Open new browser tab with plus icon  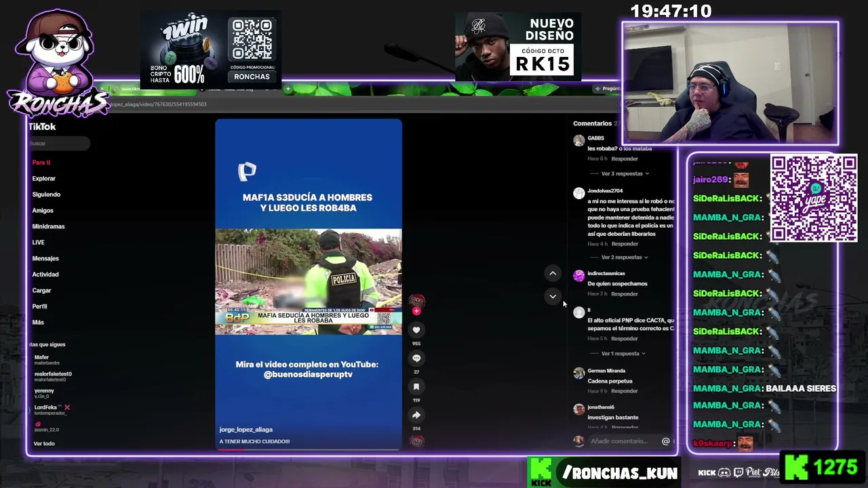pos(288,89)
